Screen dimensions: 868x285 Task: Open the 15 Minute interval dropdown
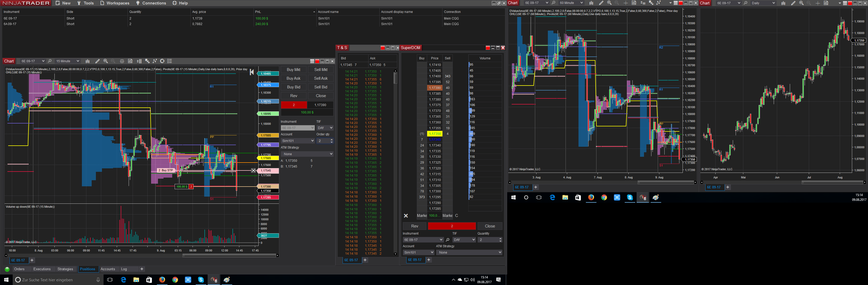click(x=67, y=61)
